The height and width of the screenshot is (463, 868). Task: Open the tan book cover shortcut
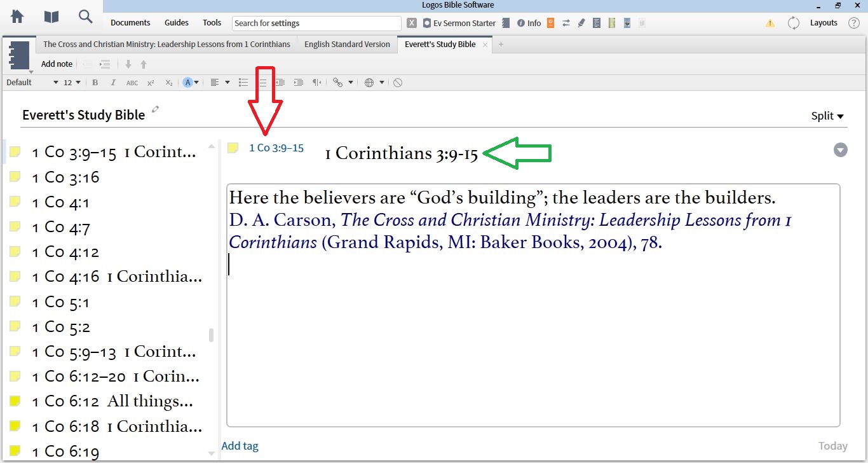click(x=612, y=23)
